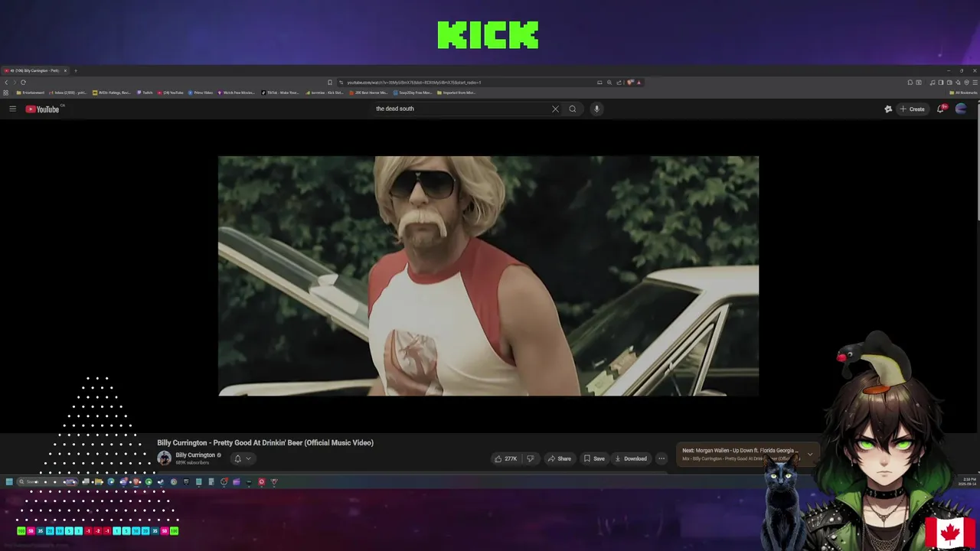Open the YouTube Premium gem icon
This screenshot has width=980, height=551.
point(888,109)
